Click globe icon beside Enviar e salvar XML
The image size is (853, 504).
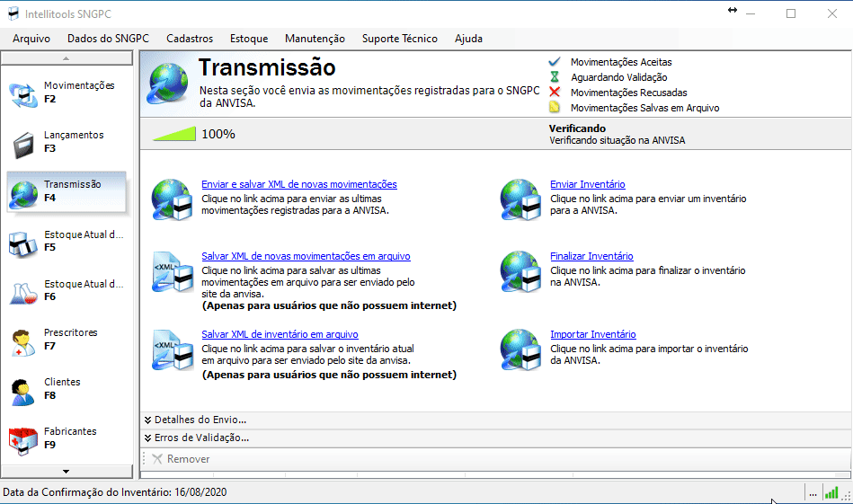tap(172, 199)
